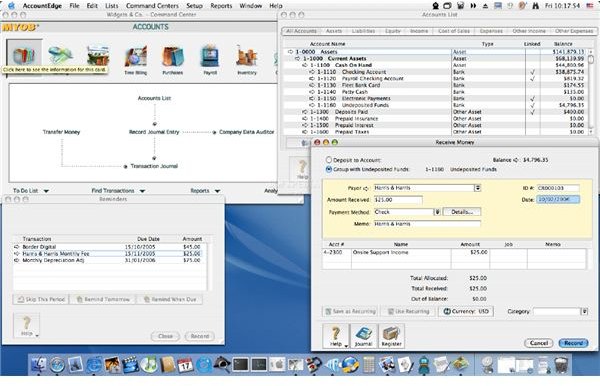
Task: Open the Time Billing command center
Action: click(135, 60)
